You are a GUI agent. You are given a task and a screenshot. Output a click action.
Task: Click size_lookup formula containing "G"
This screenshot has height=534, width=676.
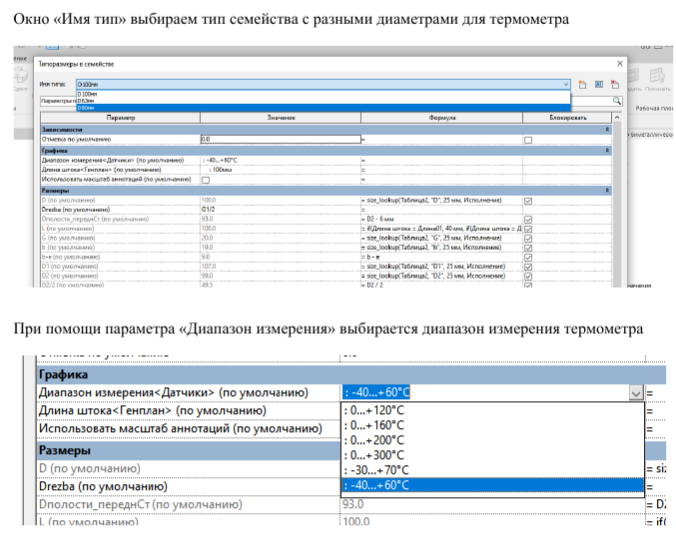coord(431,238)
